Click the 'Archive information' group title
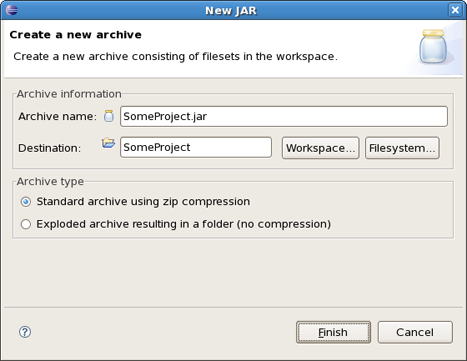 pyautogui.click(x=69, y=94)
